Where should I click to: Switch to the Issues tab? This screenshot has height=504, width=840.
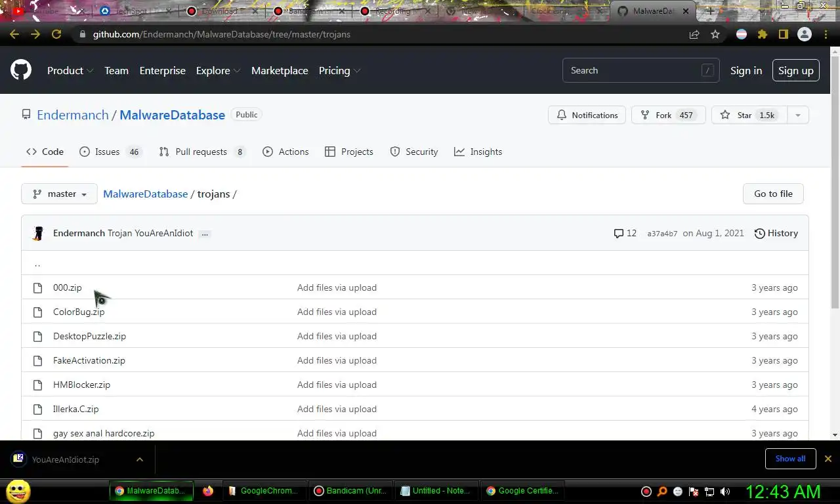click(110, 152)
